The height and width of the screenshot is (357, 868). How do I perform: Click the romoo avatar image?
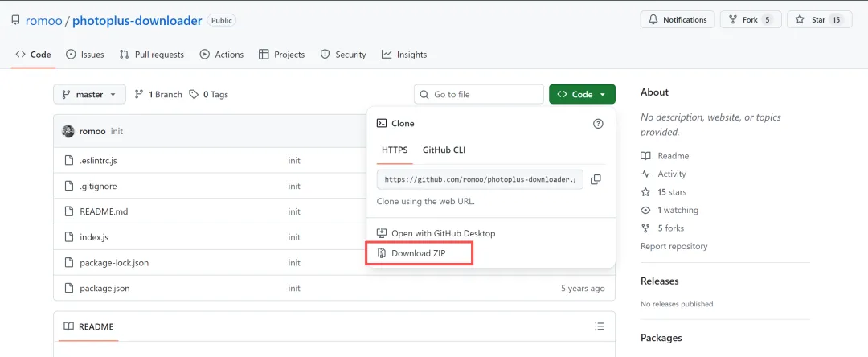click(68, 131)
